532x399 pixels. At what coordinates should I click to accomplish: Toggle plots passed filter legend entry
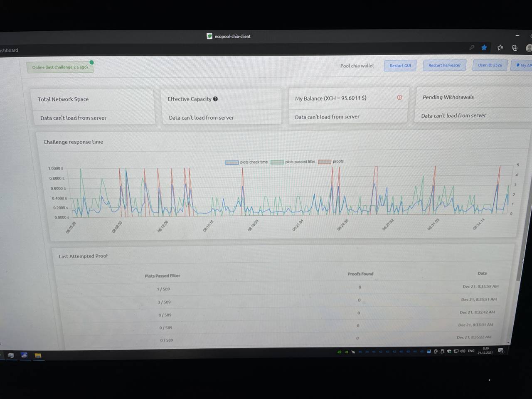coord(293,162)
